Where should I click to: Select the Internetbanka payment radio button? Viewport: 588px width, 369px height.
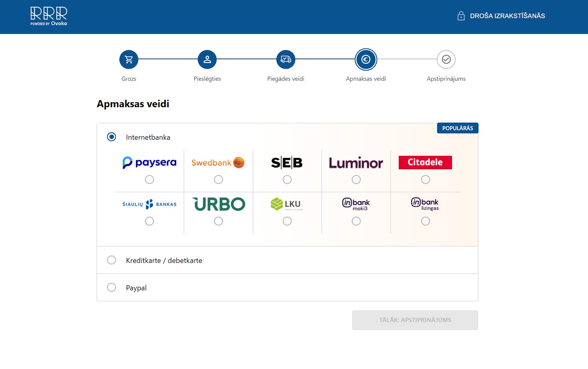point(111,137)
